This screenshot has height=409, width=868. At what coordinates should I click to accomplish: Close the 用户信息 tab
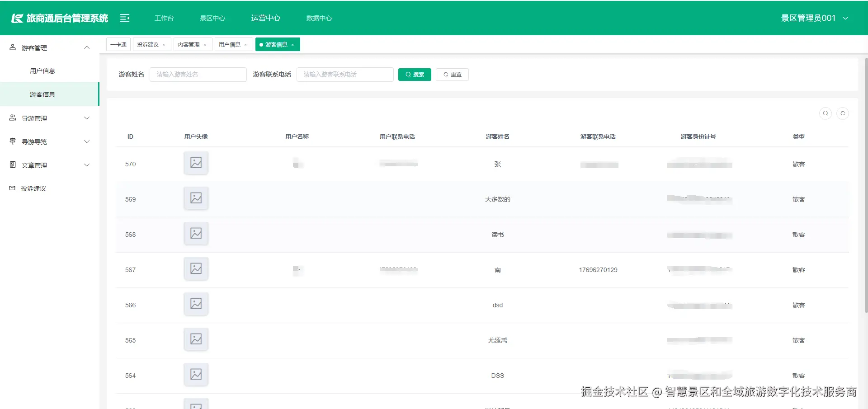tap(245, 44)
